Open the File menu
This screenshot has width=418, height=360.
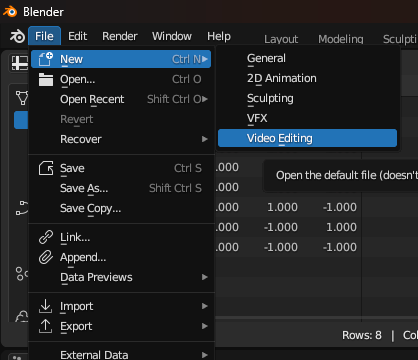(44, 36)
